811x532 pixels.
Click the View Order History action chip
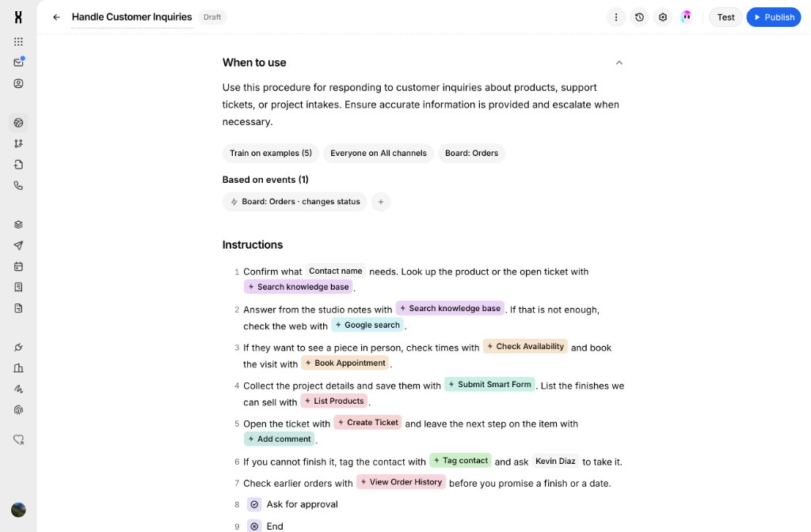tap(401, 482)
